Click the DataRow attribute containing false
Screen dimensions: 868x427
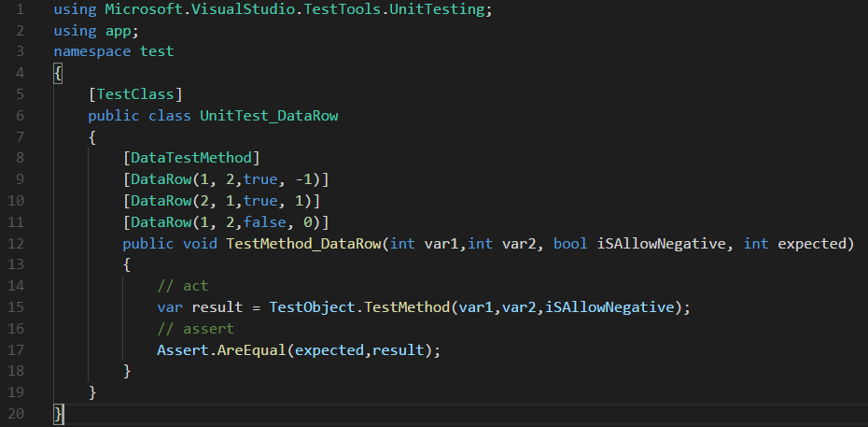point(161,221)
